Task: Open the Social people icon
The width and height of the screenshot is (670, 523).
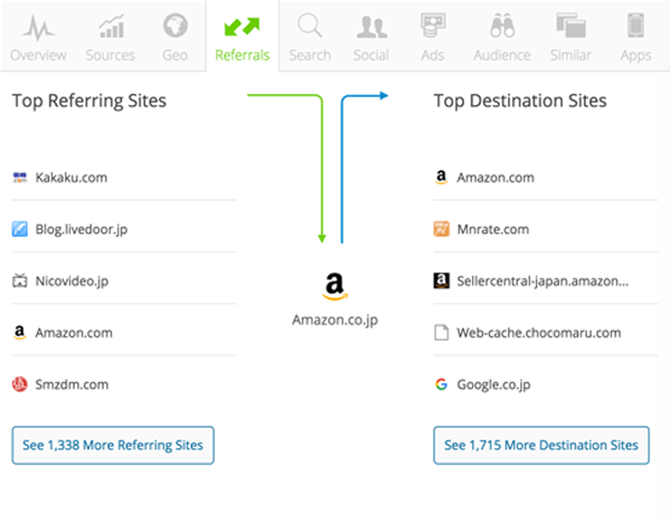Action: point(371,26)
